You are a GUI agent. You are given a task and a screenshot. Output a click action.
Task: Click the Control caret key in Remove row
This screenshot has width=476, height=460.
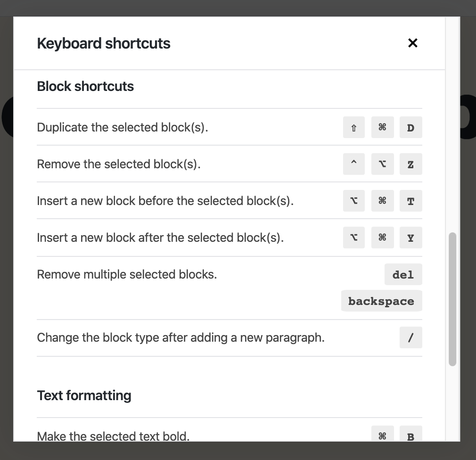coord(353,164)
